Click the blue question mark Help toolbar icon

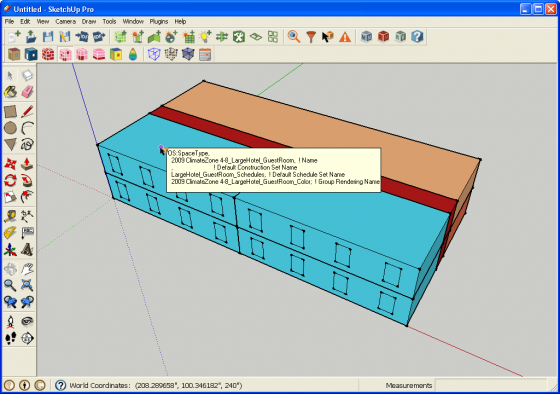[x=417, y=37]
